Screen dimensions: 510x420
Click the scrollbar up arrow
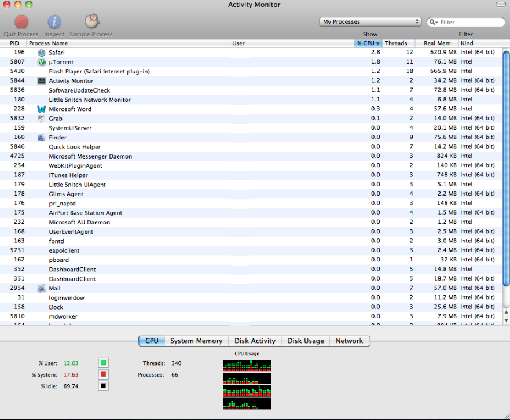506,312
